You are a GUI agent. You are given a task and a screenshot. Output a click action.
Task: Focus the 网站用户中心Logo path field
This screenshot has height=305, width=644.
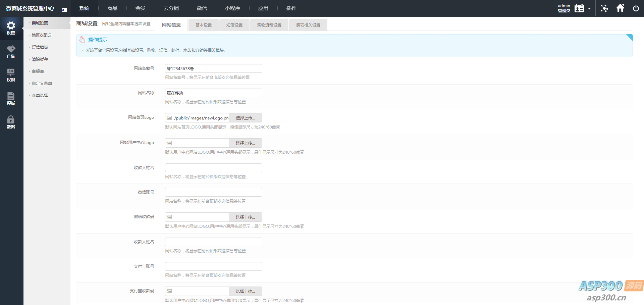click(201, 143)
